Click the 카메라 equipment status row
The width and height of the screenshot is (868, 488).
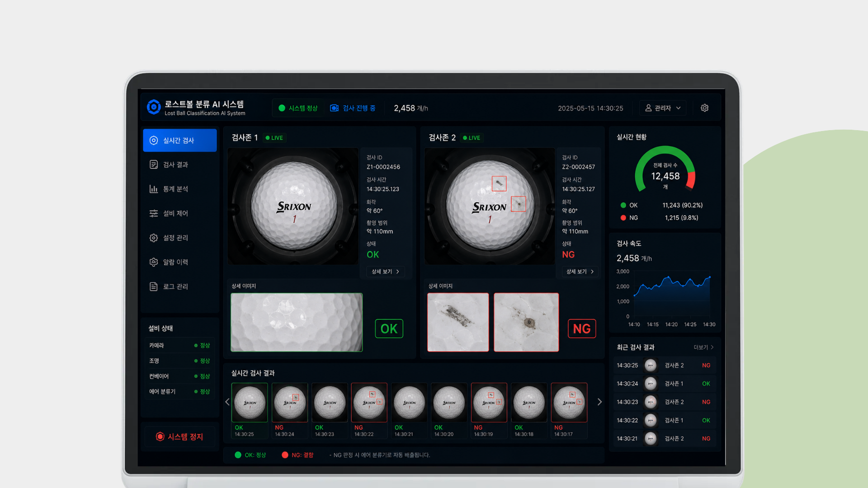pyautogui.click(x=180, y=345)
